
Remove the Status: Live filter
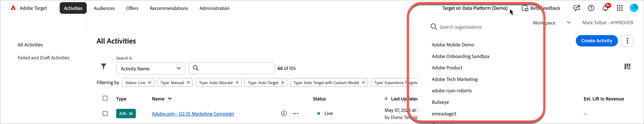tap(150, 82)
